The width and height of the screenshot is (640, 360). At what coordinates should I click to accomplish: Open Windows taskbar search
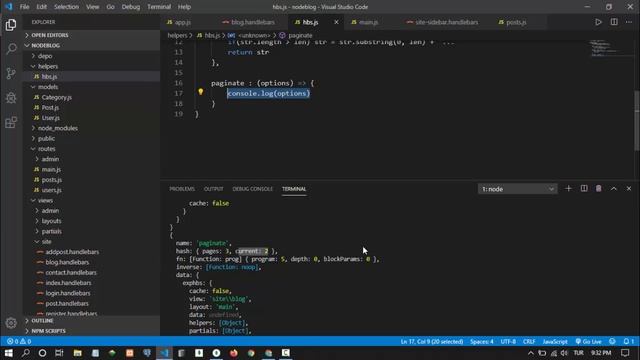pos(25,353)
